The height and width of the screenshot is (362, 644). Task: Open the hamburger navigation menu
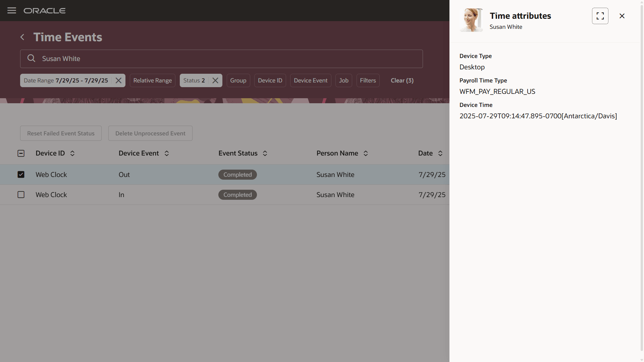click(12, 10)
